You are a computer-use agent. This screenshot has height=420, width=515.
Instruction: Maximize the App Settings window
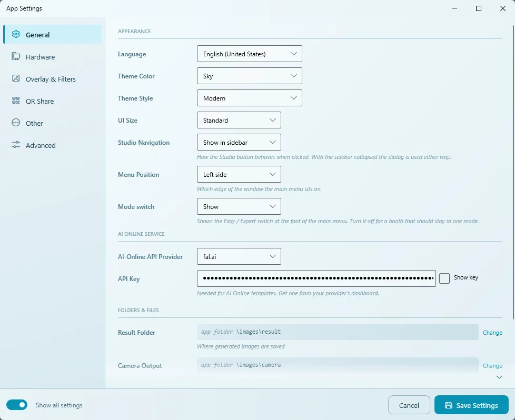click(479, 8)
